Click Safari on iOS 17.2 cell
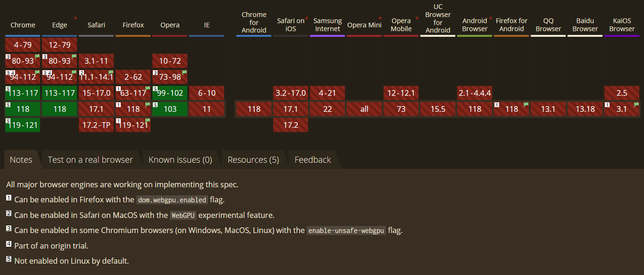The width and height of the screenshot is (644, 275). (x=291, y=125)
